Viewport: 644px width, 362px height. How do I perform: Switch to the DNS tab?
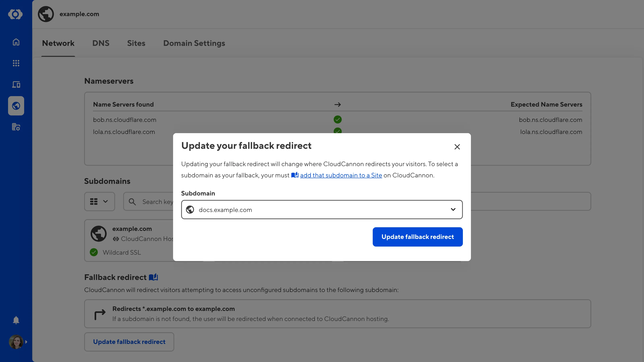point(101,43)
